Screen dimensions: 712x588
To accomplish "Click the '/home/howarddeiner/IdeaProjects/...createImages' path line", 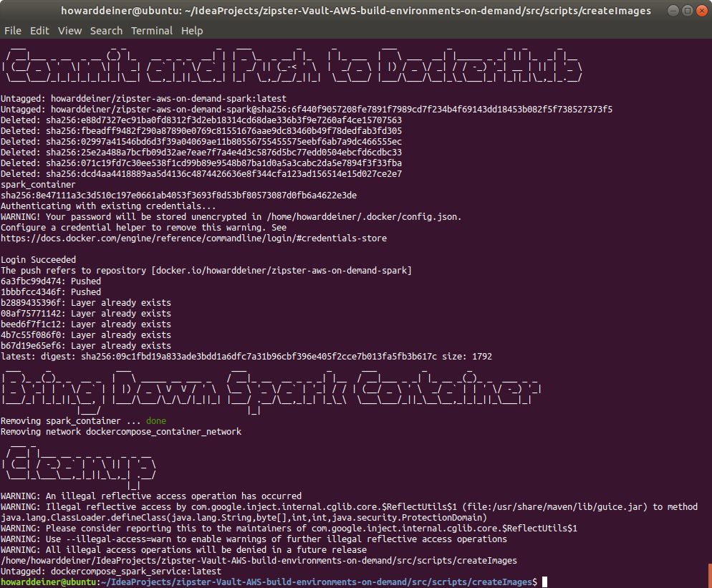I will pyautogui.click(x=259, y=561).
